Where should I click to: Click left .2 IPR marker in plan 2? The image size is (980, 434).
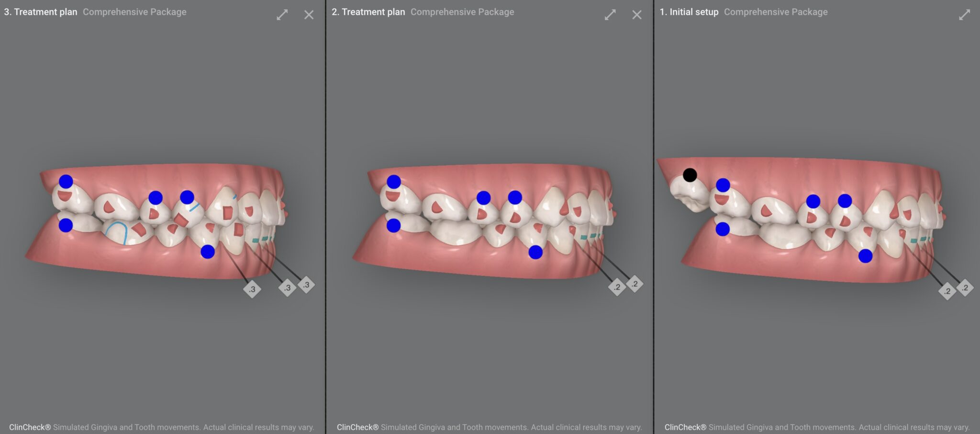[617, 287]
